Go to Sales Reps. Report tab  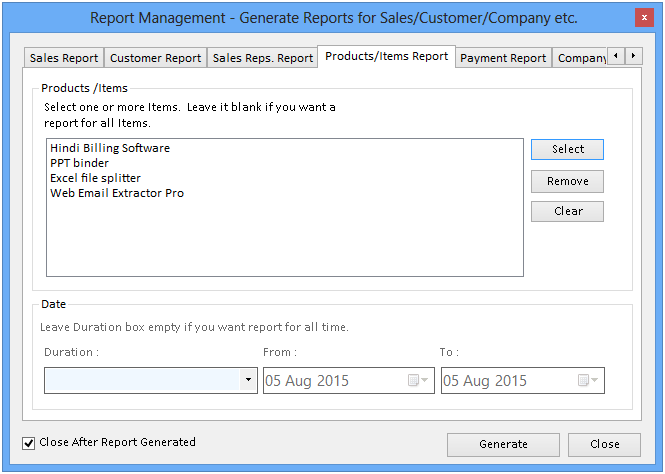point(263,58)
